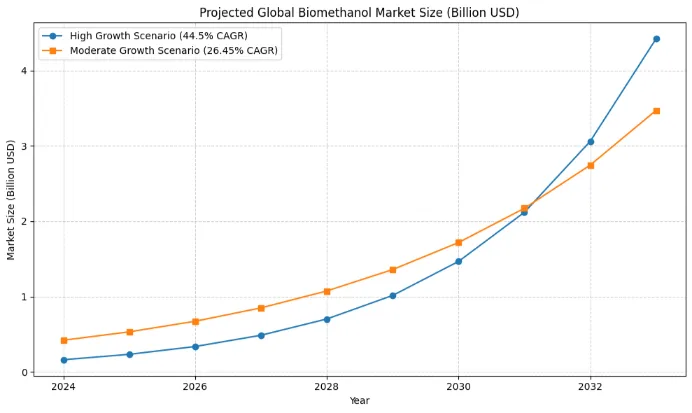This screenshot has width=692, height=413.
Task: Click the orange Moderate Growth legend marker
Action: click(x=54, y=51)
